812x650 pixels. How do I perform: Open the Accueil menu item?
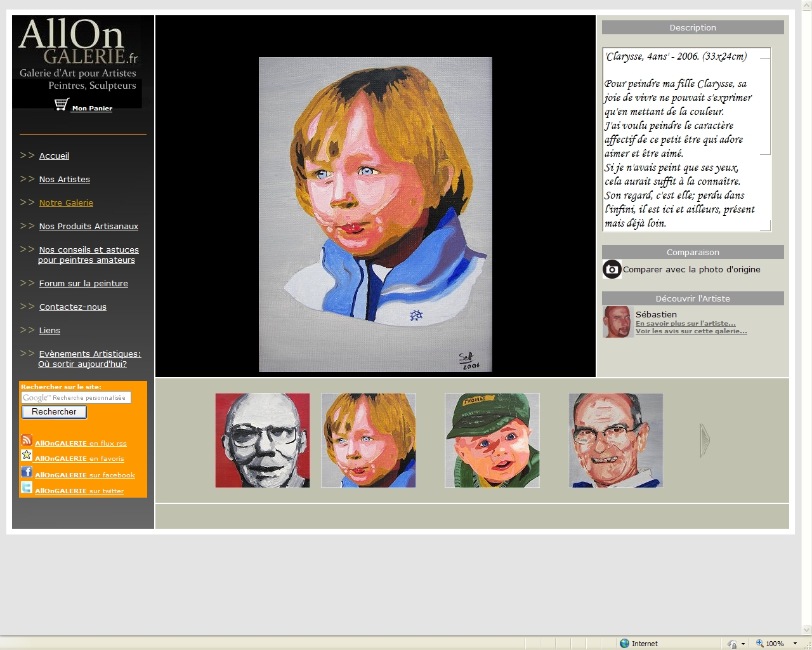pyautogui.click(x=54, y=156)
